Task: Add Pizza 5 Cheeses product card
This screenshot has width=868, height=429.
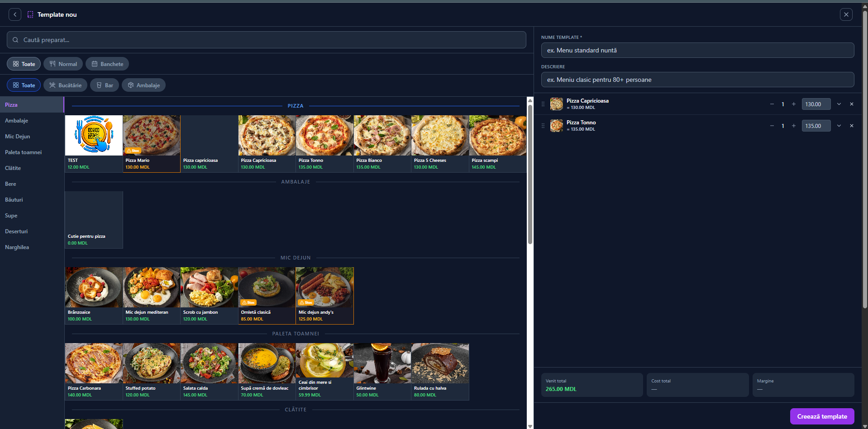Action: 440,144
